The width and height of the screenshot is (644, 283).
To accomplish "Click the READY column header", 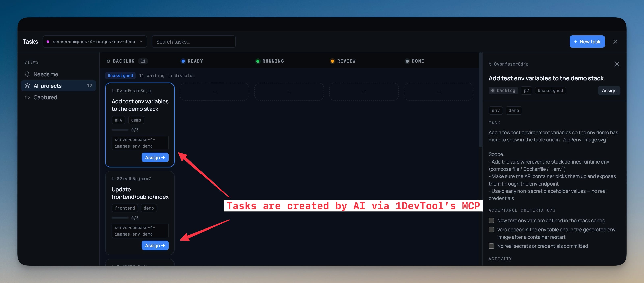I will point(195,61).
